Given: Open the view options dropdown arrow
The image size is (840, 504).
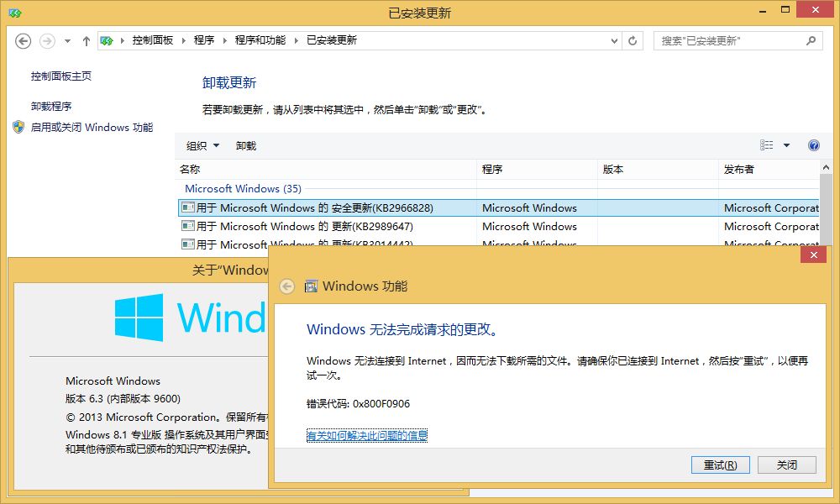Looking at the screenshot, I should tap(786, 145).
